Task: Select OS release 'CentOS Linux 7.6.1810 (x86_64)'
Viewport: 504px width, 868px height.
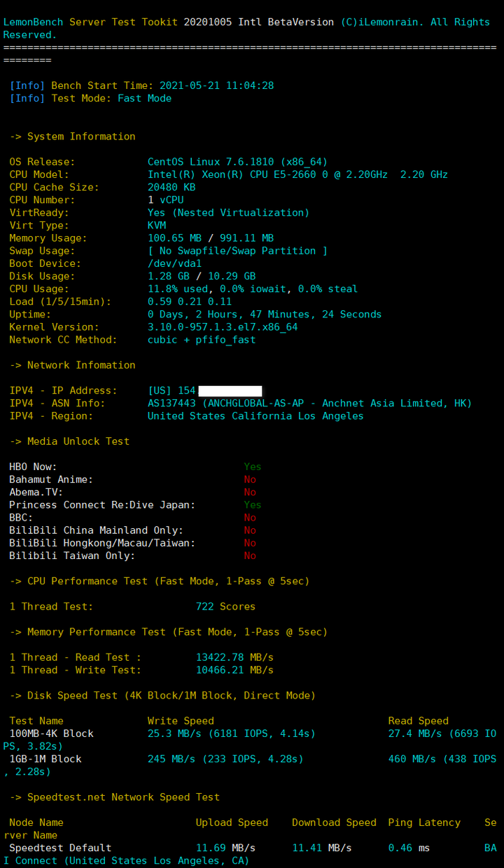Action: click(237, 162)
